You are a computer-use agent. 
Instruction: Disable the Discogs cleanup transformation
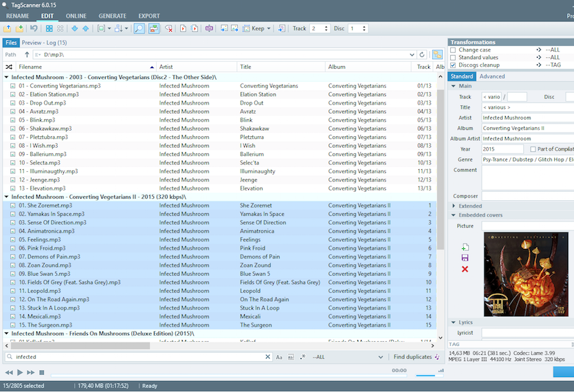(x=453, y=65)
